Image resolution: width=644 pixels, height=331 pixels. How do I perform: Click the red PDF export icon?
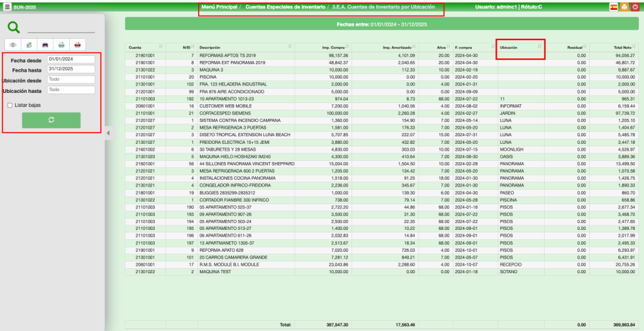pyautogui.click(x=77, y=45)
